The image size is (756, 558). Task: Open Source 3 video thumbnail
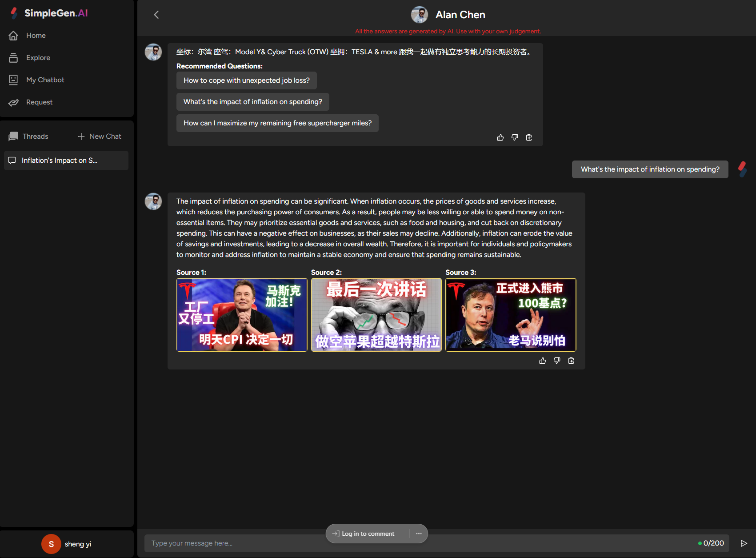(511, 315)
